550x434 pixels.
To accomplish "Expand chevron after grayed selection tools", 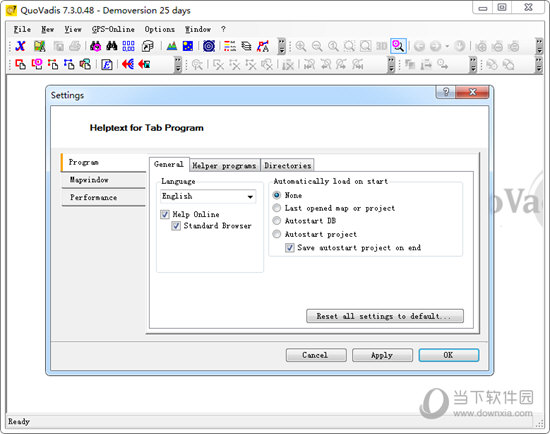I will 391,65.
